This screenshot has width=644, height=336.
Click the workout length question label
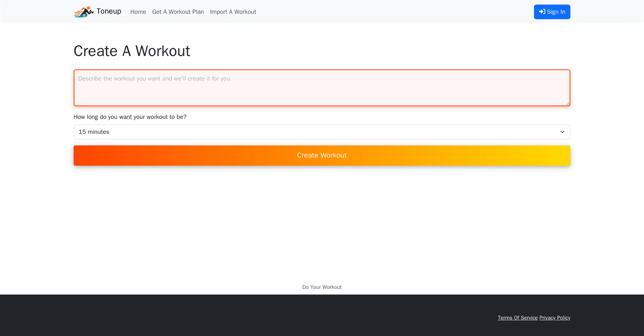[x=130, y=117]
